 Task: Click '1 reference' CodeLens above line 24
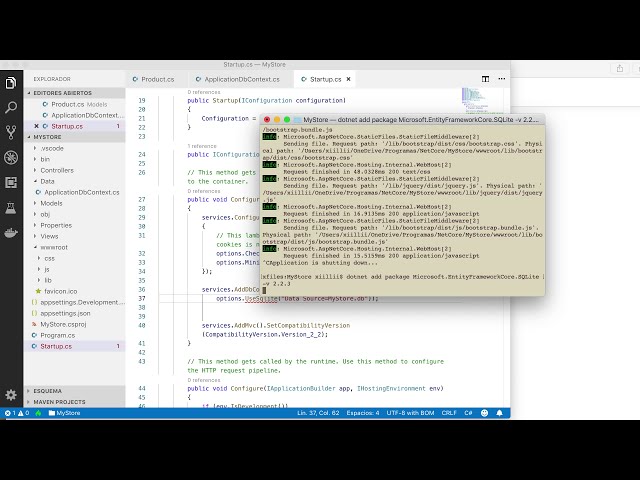(202, 146)
